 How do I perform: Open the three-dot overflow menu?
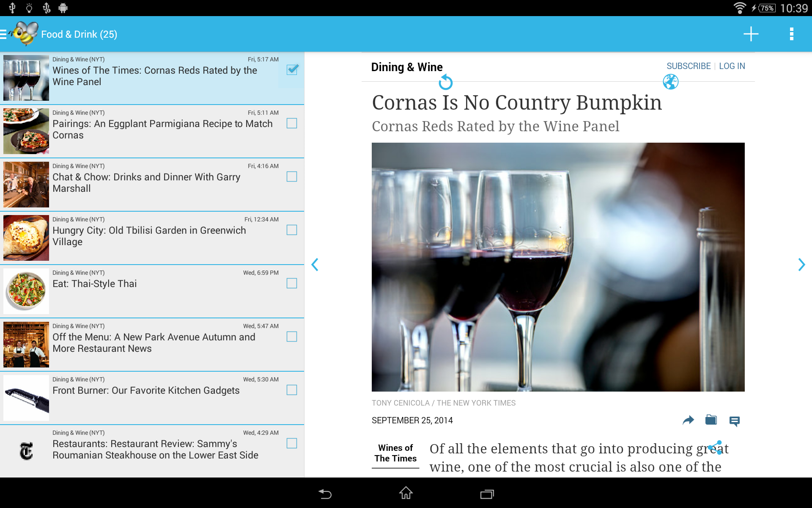[791, 34]
